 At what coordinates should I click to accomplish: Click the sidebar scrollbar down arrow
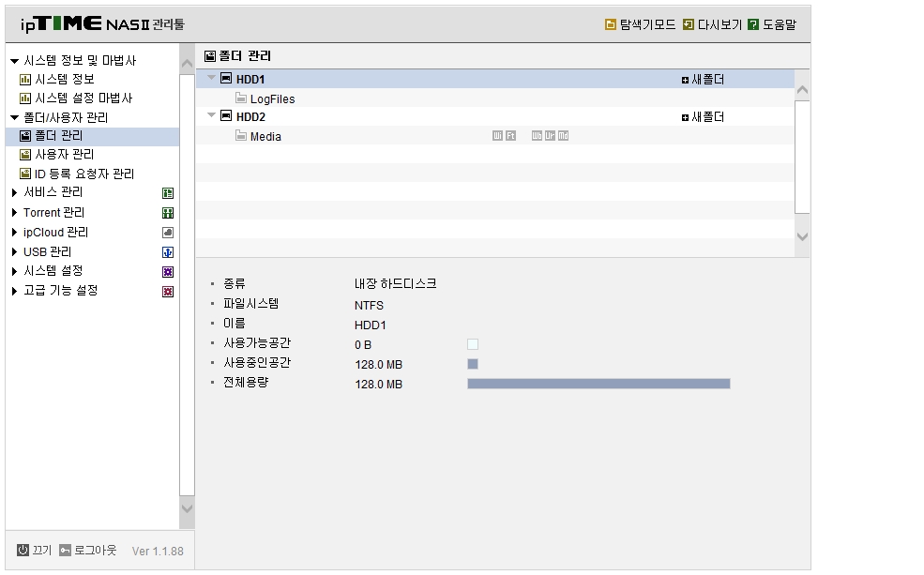point(187,507)
